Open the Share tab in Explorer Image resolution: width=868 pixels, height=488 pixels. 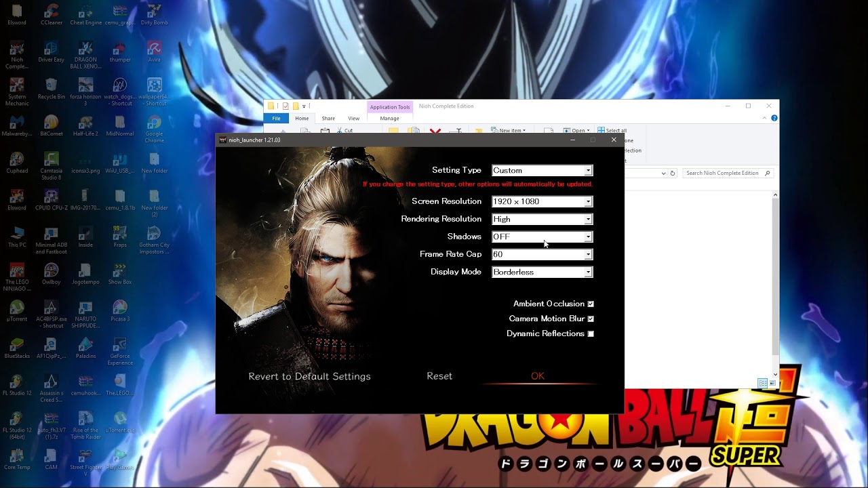point(328,118)
